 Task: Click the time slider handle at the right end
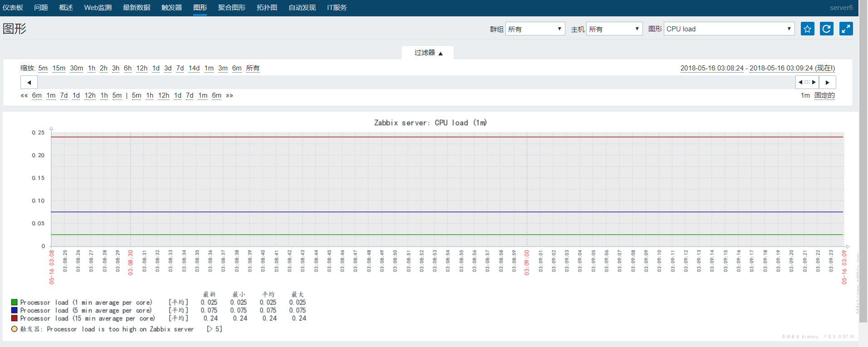point(807,82)
